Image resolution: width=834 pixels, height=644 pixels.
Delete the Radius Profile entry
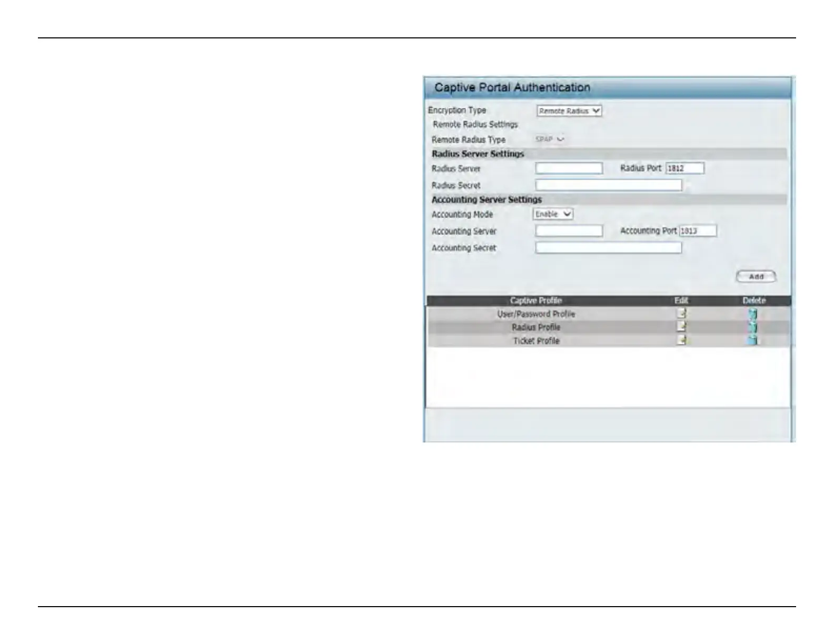tap(753, 327)
